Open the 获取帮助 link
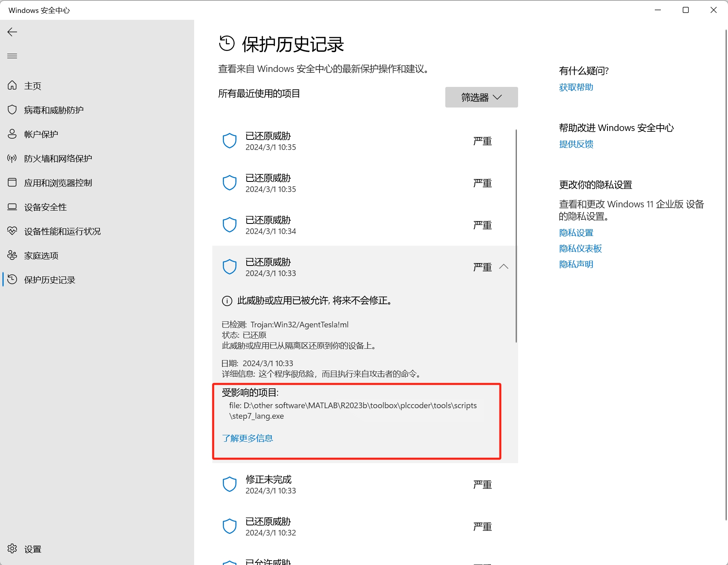Viewport: 728px width, 565px height. (576, 87)
